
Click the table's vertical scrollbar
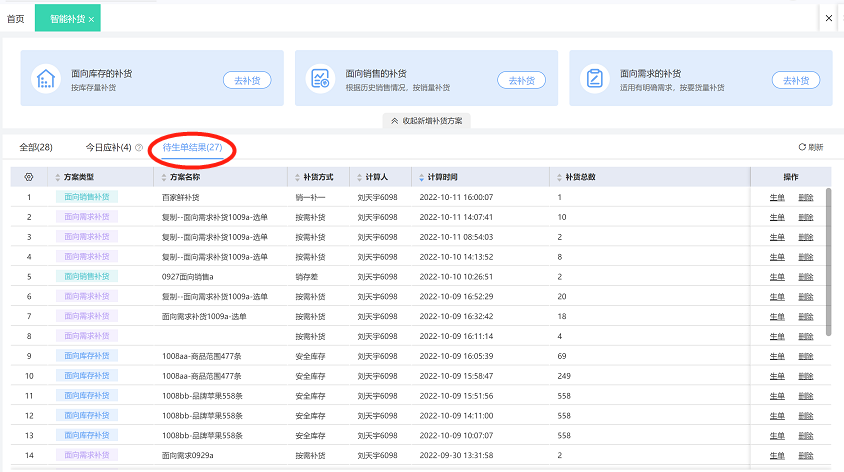tap(827, 260)
